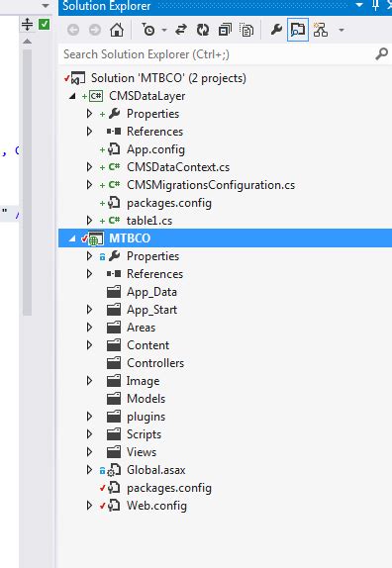392x568 pixels.
Task: Click the Scripts folder icon
Action: click(x=114, y=434)
